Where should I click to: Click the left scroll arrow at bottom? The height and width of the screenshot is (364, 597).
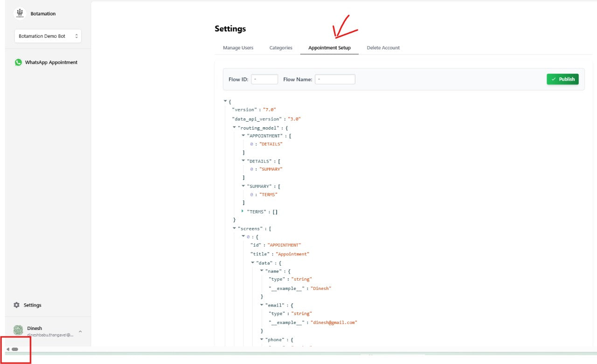8,349
